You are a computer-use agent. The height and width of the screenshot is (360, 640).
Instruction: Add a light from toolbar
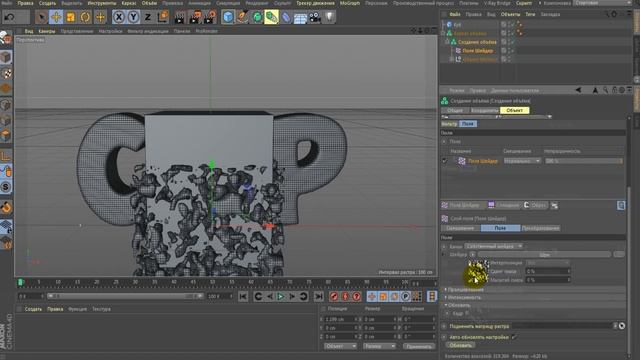329,17
